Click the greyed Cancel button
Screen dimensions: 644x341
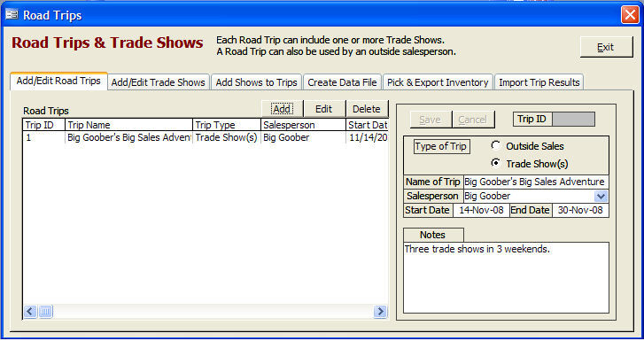[473, 120]
